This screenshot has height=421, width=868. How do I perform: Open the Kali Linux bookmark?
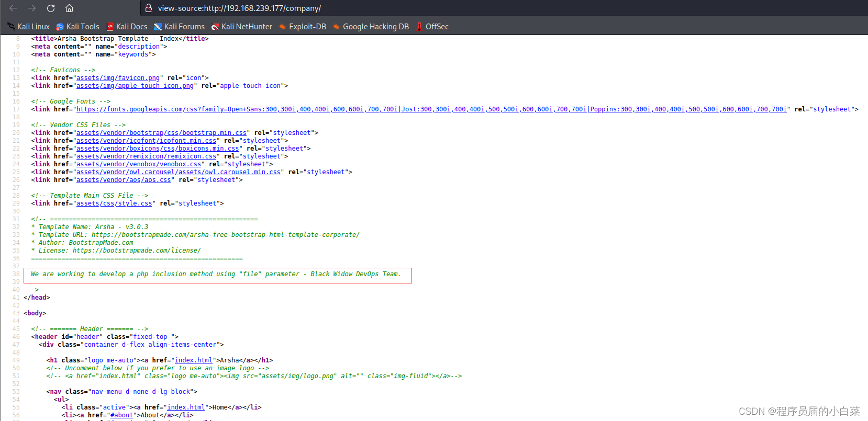(x=28, y=27)
